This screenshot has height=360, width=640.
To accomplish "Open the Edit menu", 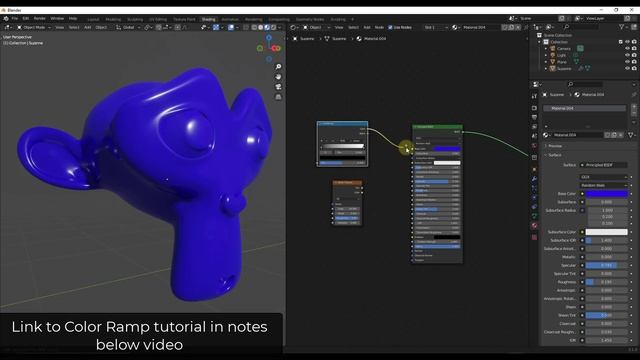I will 26,18.
